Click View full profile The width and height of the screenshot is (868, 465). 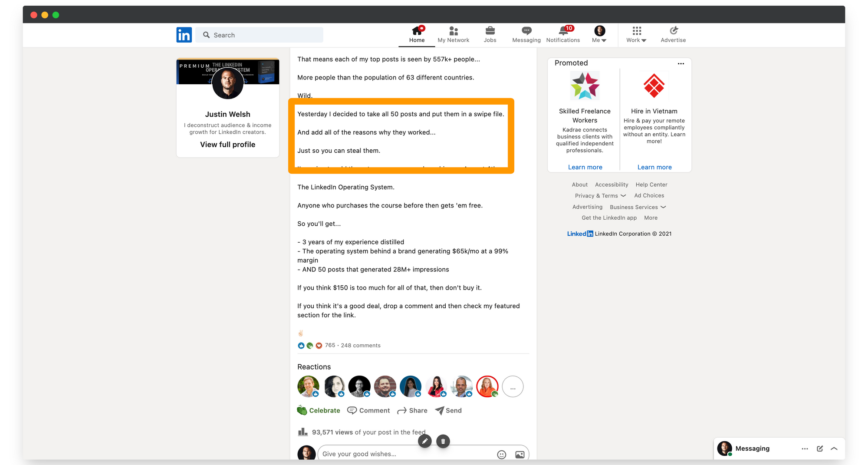pos(228,145)
